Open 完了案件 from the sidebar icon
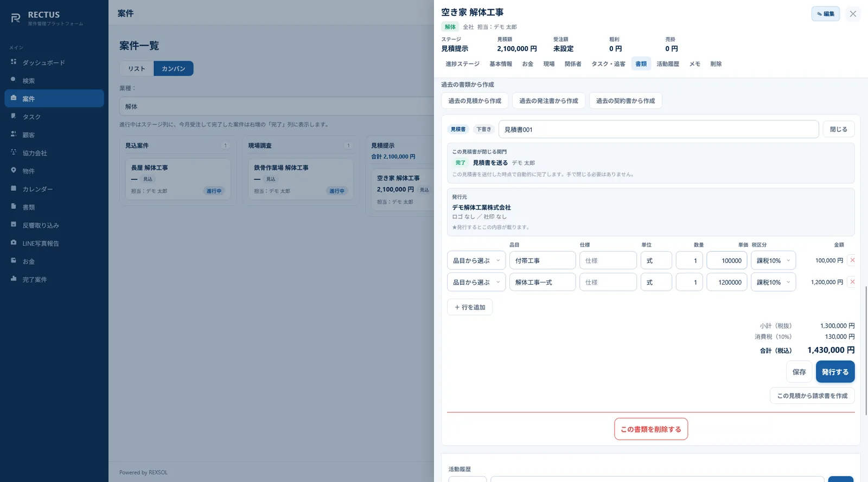 (x=14, y=279)
